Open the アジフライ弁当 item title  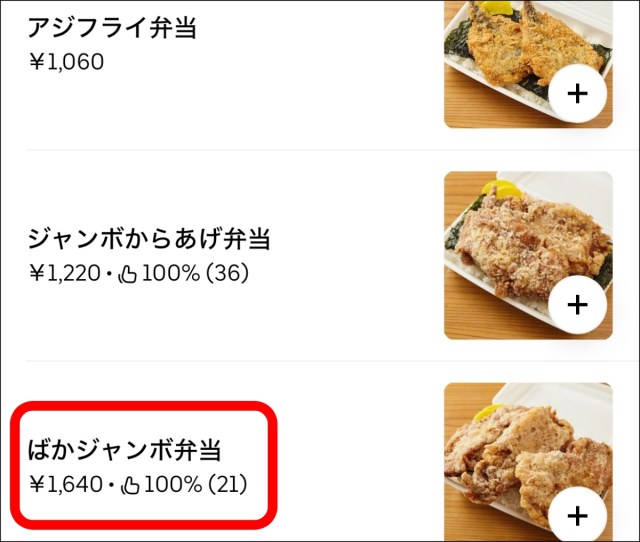112,28
